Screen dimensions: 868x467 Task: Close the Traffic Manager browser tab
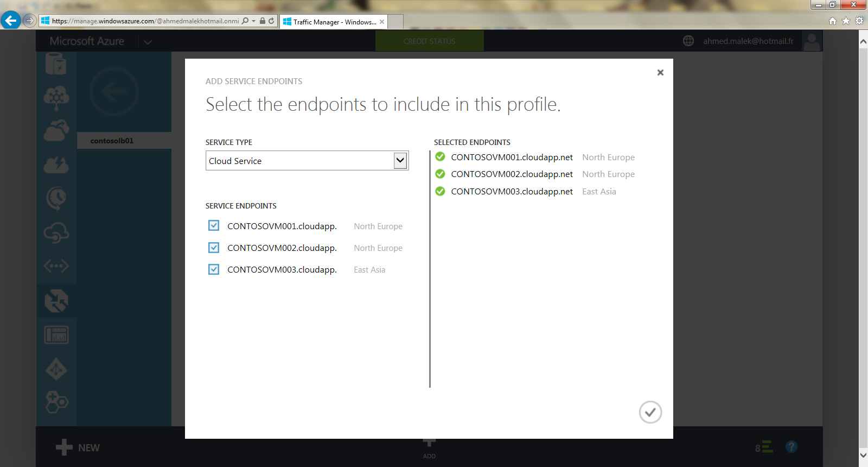[382, 22]
